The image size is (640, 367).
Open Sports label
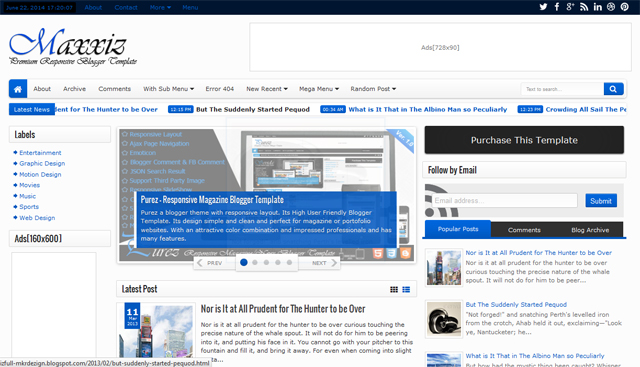pos(29,207)
